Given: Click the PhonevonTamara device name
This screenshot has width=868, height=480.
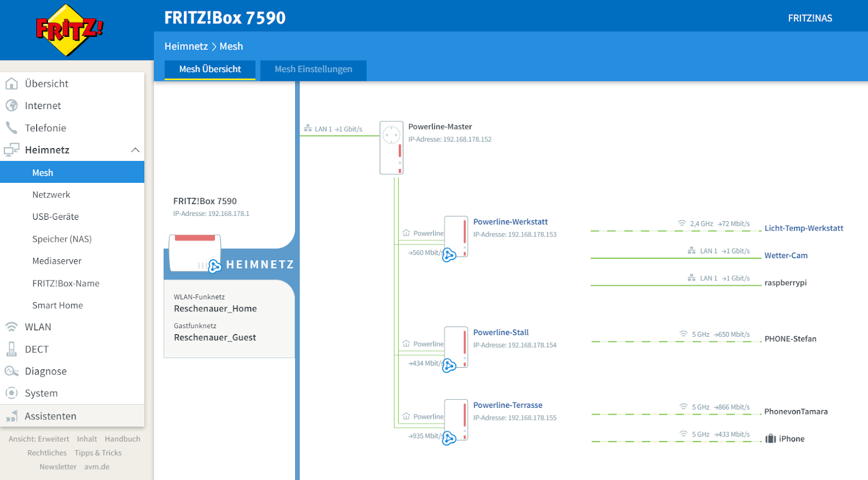Looking at the screenshot, I should [796, 412].
